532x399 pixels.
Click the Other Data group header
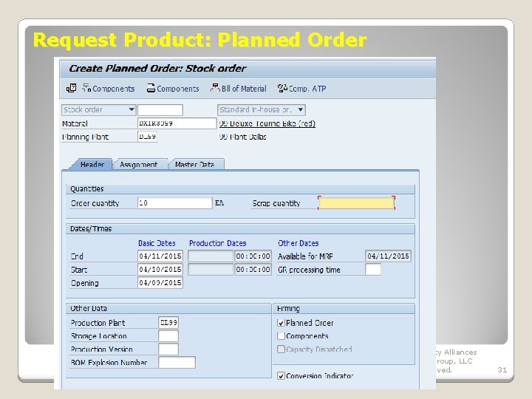coord(168,308)
